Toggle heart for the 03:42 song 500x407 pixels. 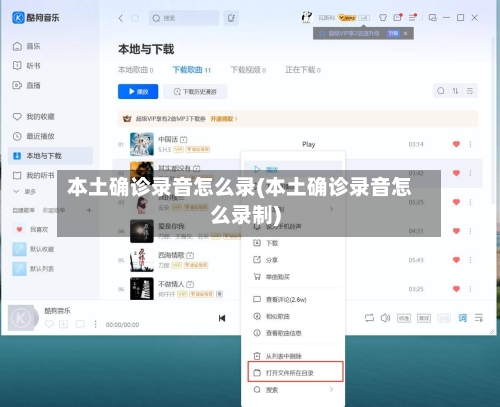pos(456,173)
